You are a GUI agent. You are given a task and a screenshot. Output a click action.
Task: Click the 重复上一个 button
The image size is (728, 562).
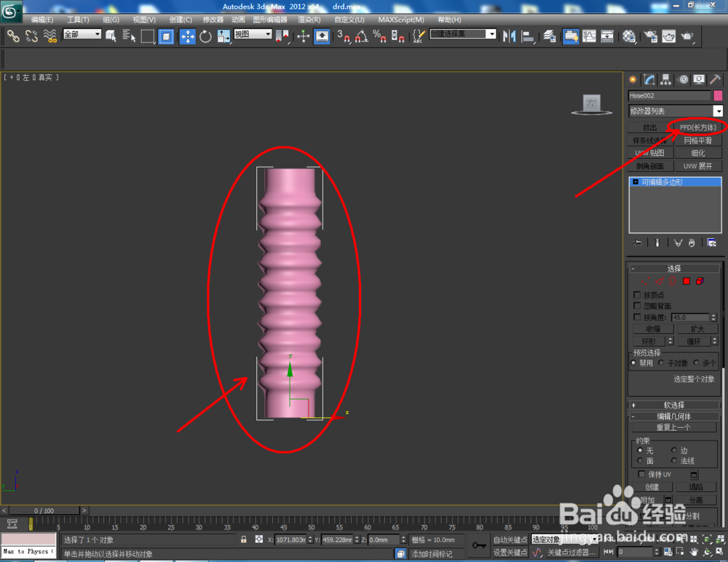coord(673,427)
